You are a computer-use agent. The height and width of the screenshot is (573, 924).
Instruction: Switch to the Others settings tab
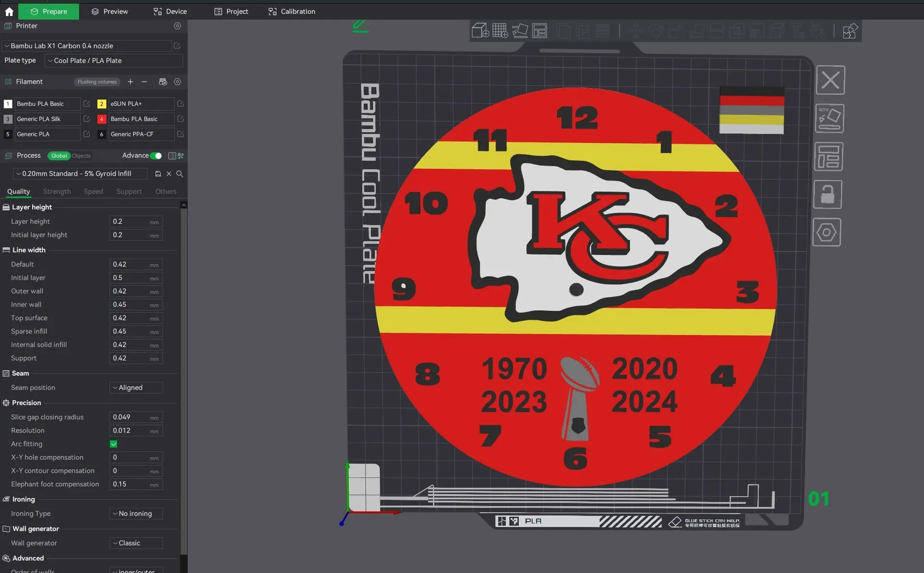[x=166, y=191]
